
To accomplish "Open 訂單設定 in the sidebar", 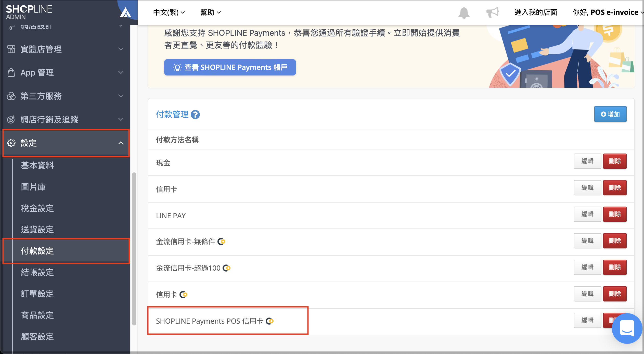I will coord(37,294).
